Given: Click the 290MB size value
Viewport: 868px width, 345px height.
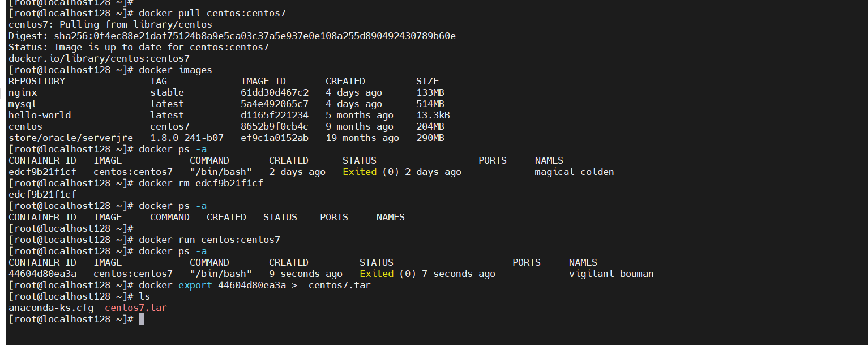Looking at the screenshot, I should (430, 138).
